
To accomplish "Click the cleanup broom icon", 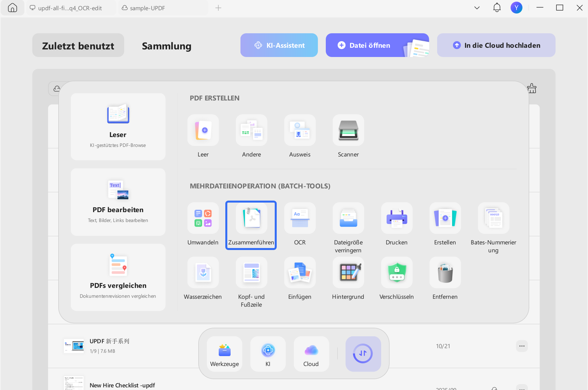I will [x=532, y=88].
